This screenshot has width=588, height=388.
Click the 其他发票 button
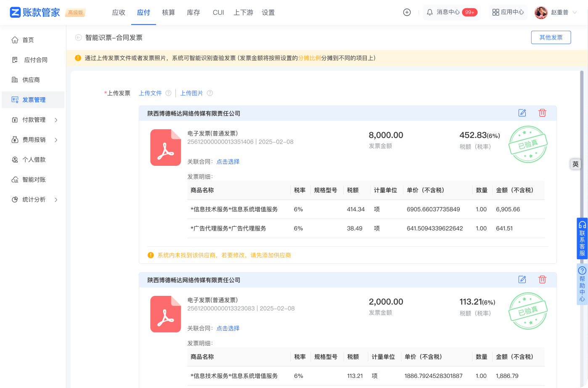551,37
